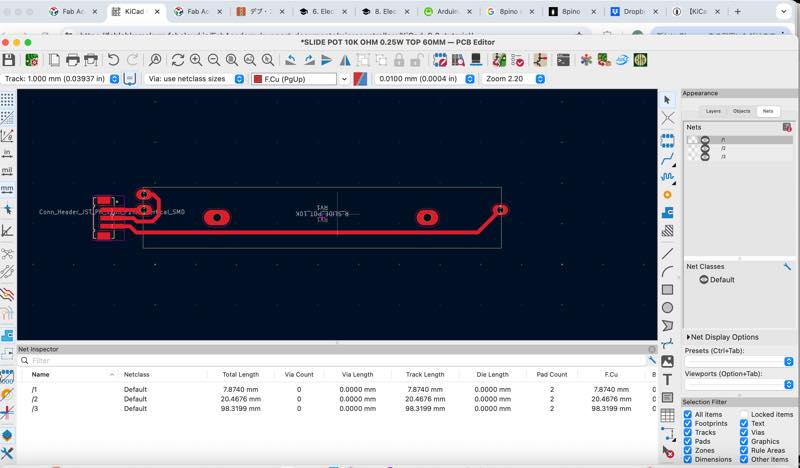The width and height of the screenshot is (800, 468).
Task: Click the Print icon
Action: pos(72,60)
